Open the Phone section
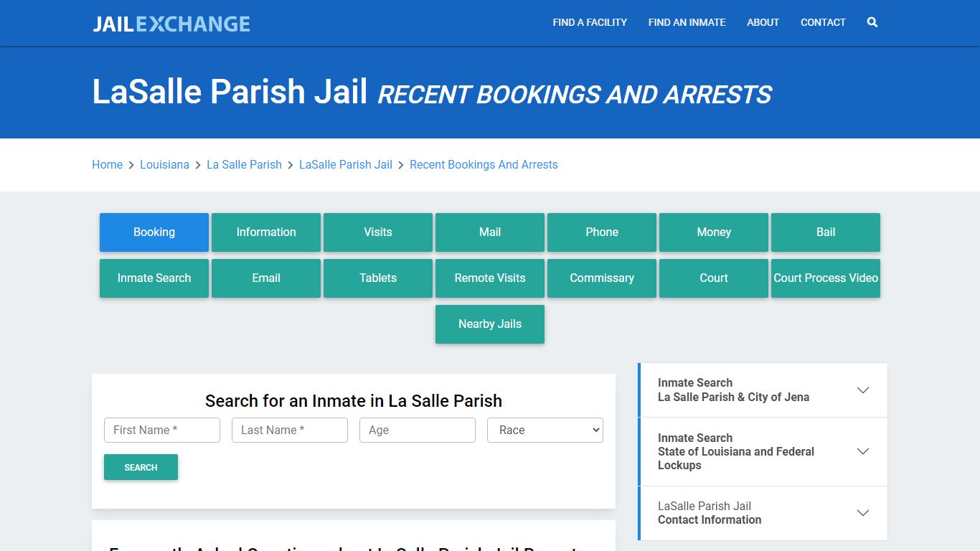This screenshot has width=980, height=551. click(x=602, y=232)
